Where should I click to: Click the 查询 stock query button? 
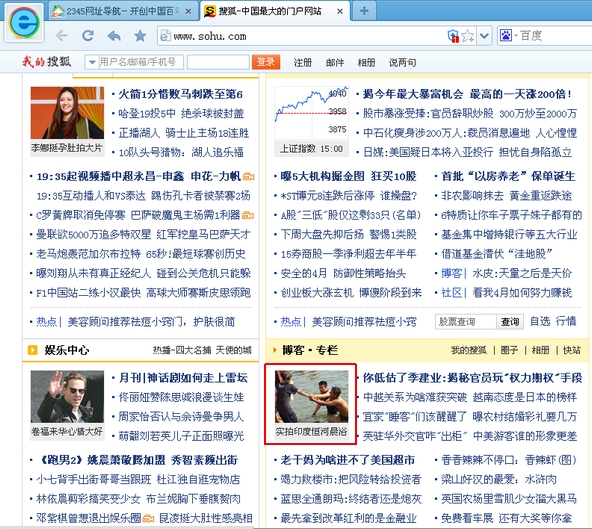click(510, 322)
